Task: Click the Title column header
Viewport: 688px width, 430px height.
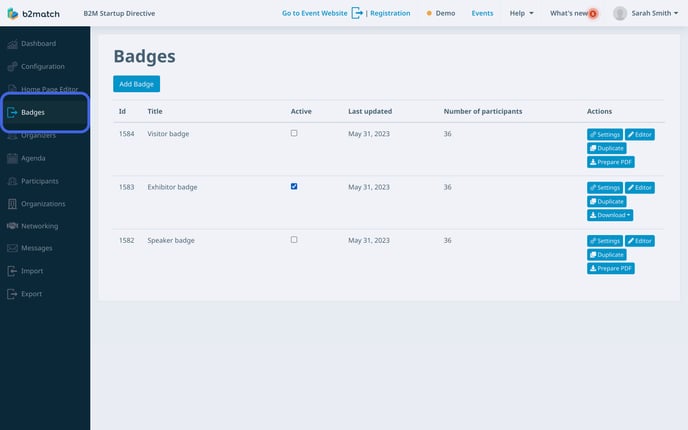Action: [155, 111]
